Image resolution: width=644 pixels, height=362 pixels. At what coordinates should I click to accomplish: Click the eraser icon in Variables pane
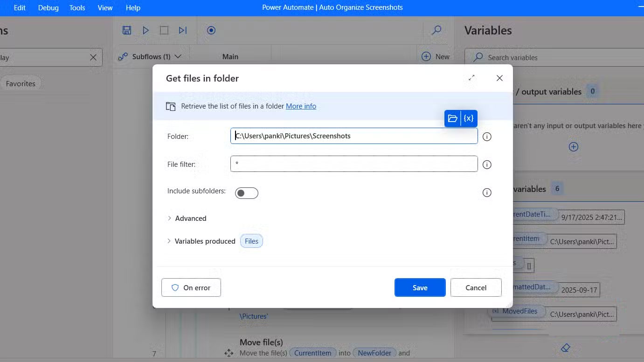[566, 348]
